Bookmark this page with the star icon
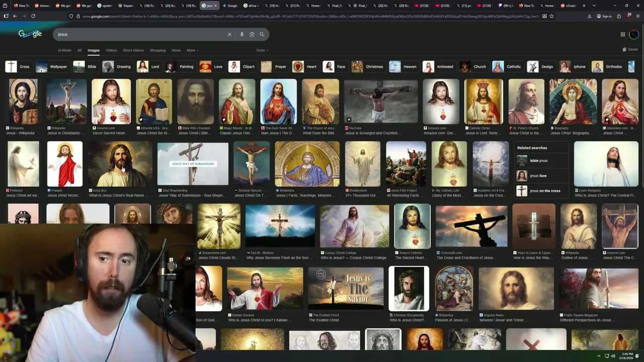The width and height of the screenshot is (644, 362). pos(552,16)
